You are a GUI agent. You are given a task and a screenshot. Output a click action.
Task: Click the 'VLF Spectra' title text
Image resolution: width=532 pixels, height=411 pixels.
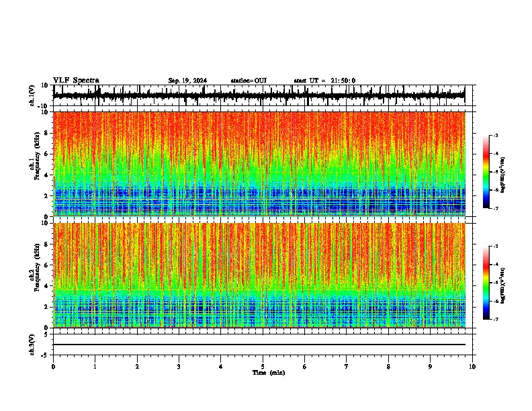76,81
